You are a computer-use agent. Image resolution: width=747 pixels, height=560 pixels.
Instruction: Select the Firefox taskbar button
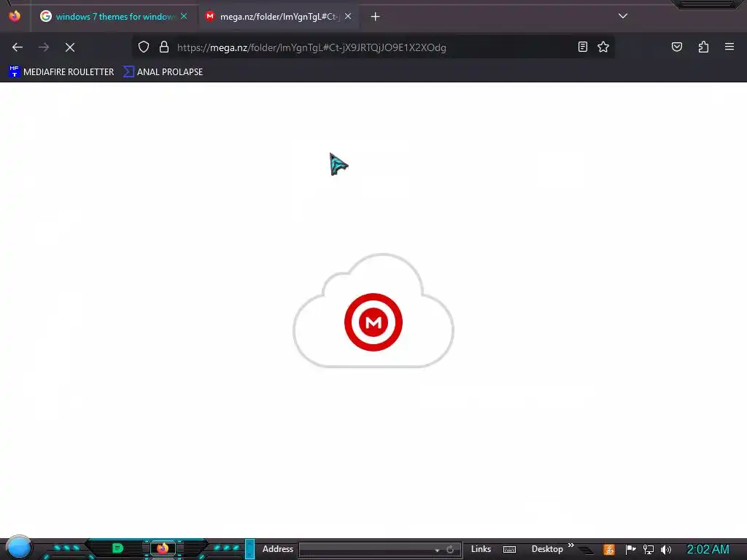163,548
